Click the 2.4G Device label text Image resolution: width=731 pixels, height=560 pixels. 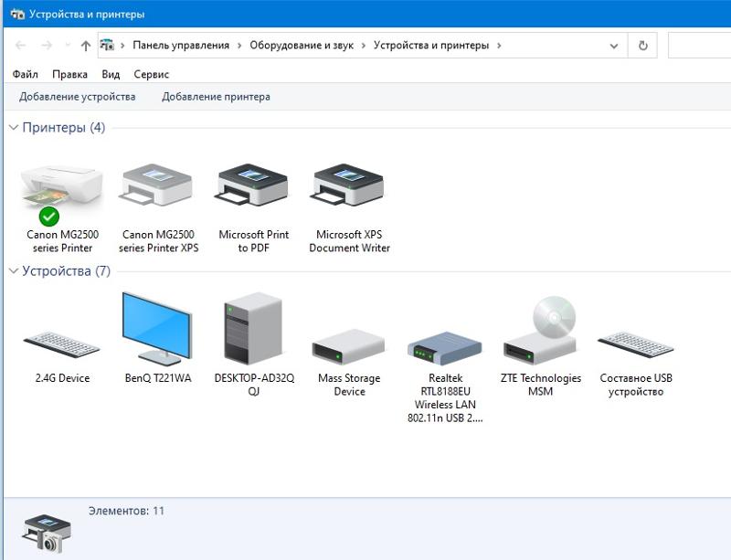click(x=62, y=378)
